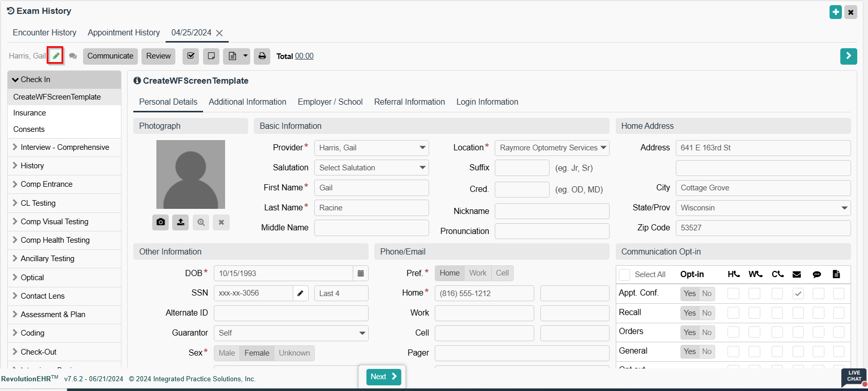Click the green Next button
This screenshot has height=391, width=868.
(x=383, y=377)
